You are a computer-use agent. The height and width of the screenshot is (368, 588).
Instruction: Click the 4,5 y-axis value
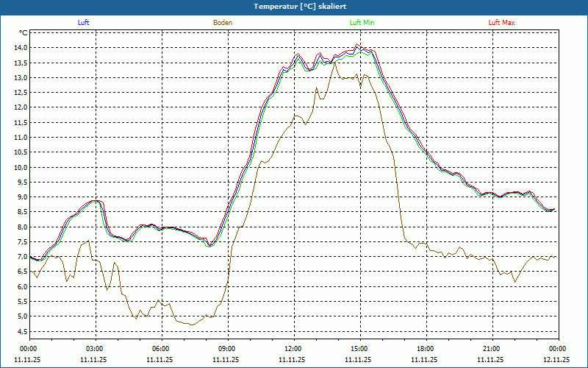pyautogui.click(x=23, y=331)
